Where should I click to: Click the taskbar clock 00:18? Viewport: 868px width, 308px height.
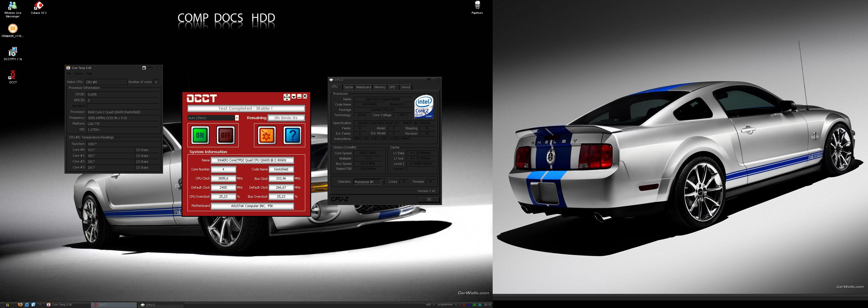pyautogui.click(x=488, y=305)
